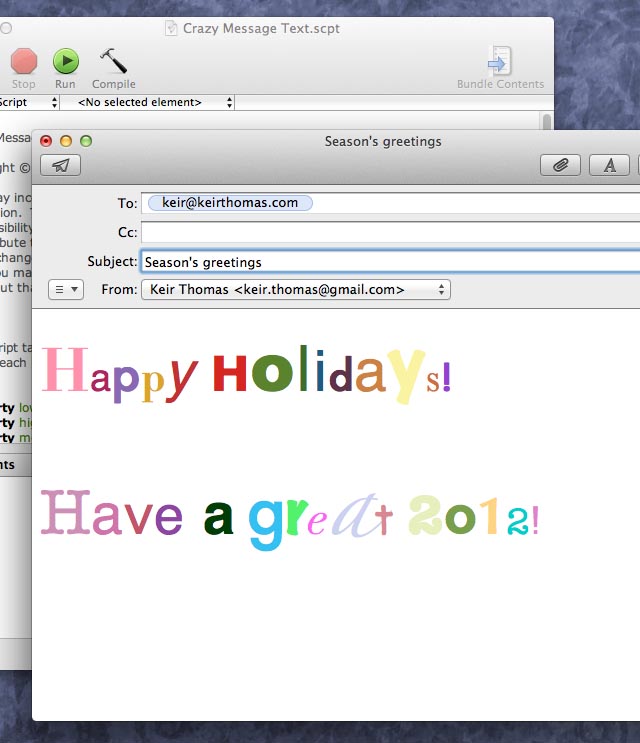Run the AppleScript with the green play icon
640x743 pixels.
(66, 62)
